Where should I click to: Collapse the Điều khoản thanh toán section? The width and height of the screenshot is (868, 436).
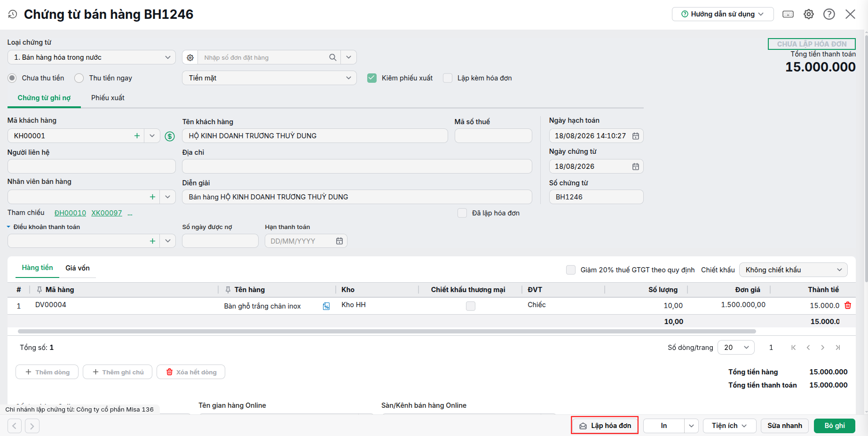point(8,227)
